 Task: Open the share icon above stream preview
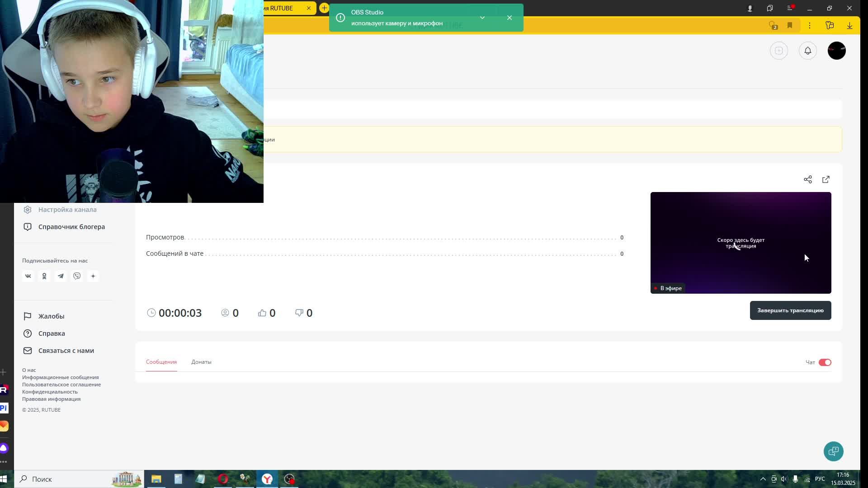[808, 179]
